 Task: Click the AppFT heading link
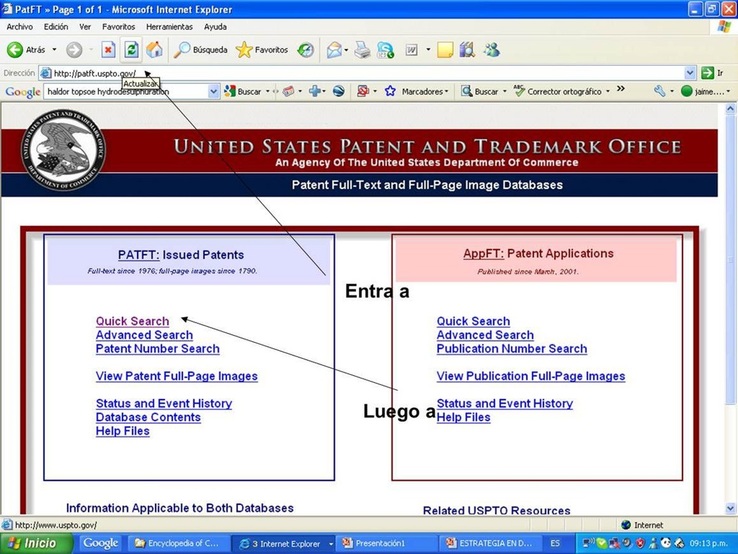coord(483,254)
